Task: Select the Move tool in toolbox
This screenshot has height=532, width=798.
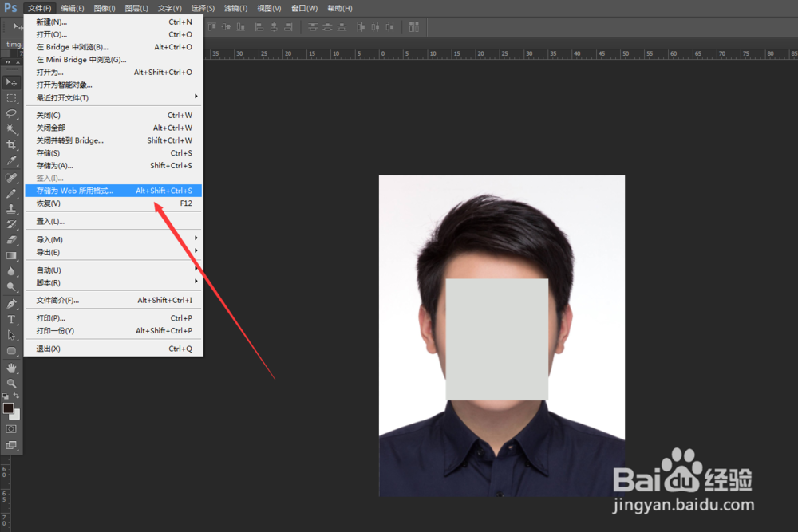Action: click(11, 82)
